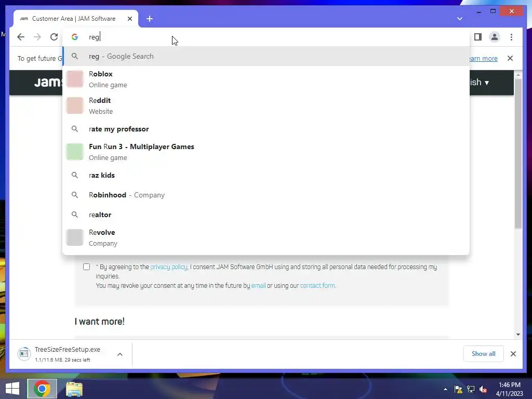Reload the page with the refresh icon
The height and width of the screenshot is (399, 532).
[54, 37]
